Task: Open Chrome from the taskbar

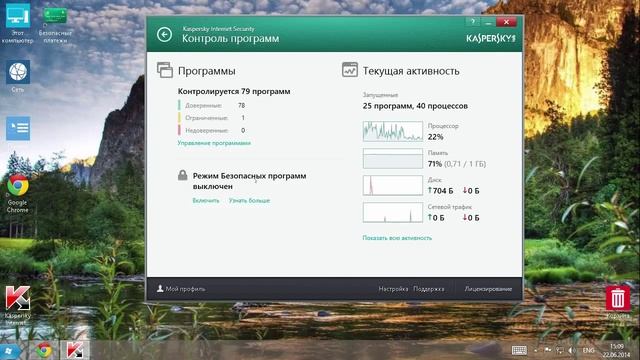Action: [x=43, y=351]
